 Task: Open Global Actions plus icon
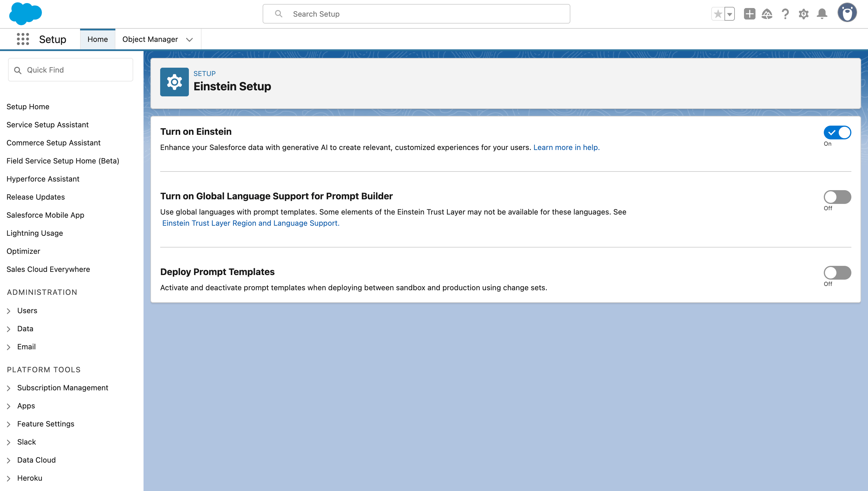pos(749,14)
